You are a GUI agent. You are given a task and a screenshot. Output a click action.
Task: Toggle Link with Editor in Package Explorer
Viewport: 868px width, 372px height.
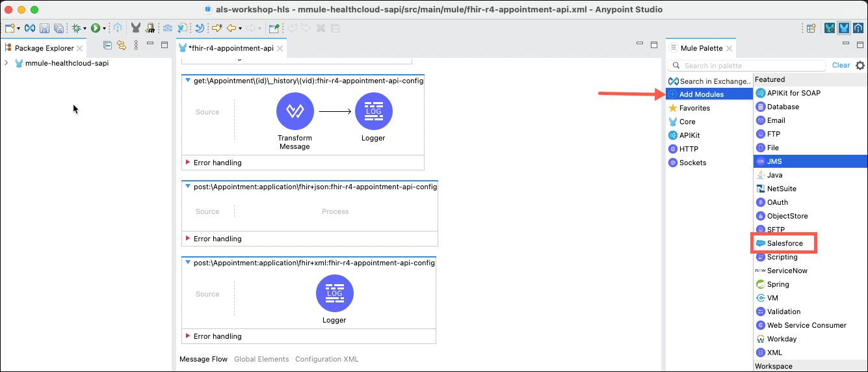click(x=121, y=45)
